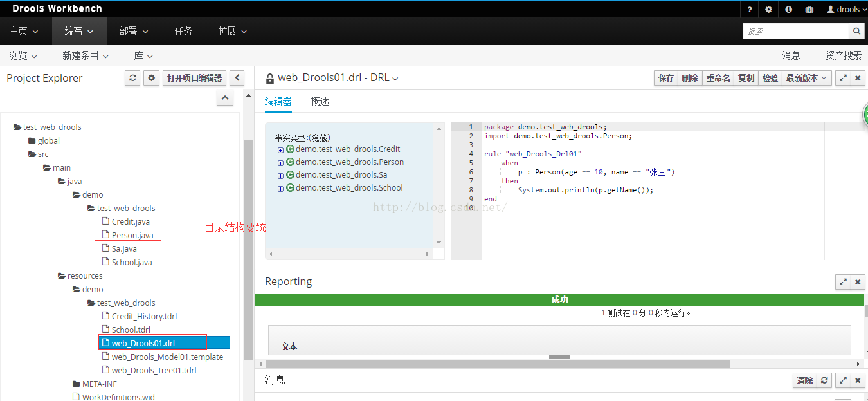The width and height of the screenshot is (868, 401).
Task: Open Person.java file
Action: (x=128, y=235)
